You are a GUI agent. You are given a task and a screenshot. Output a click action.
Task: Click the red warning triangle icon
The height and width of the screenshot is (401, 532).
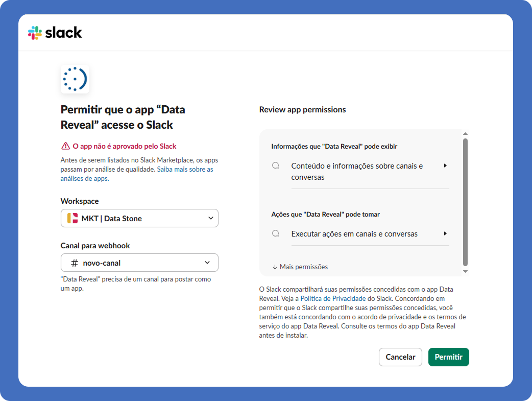click(65, 146)
